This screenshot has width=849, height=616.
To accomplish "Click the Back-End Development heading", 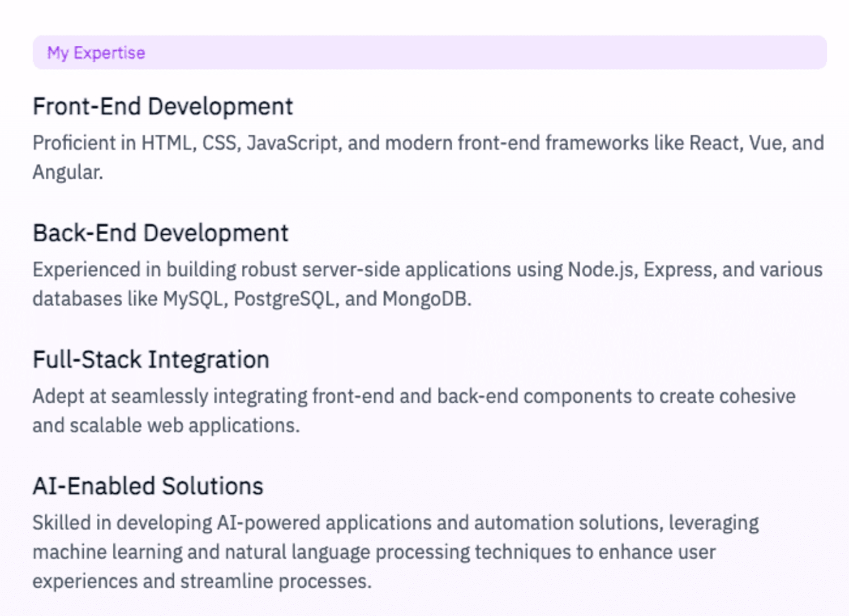I will coord(160,234).
